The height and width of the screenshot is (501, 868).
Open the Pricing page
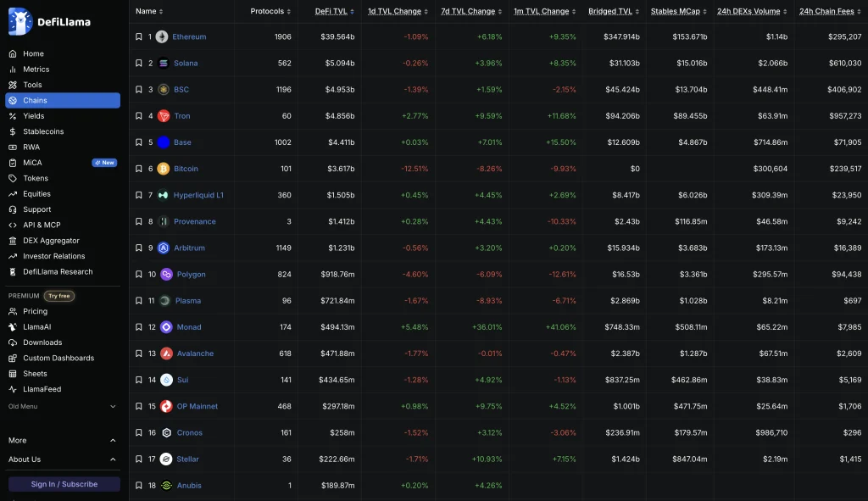tap(35, 311)
